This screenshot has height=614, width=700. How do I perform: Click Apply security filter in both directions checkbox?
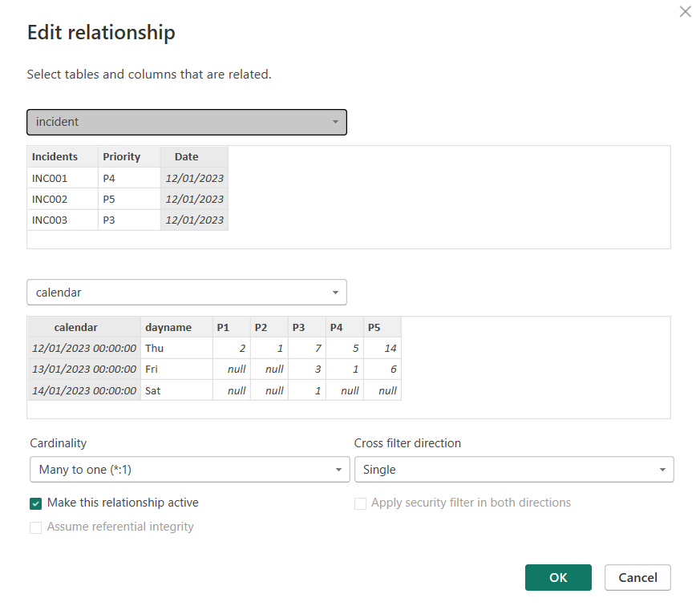point(361,503)
